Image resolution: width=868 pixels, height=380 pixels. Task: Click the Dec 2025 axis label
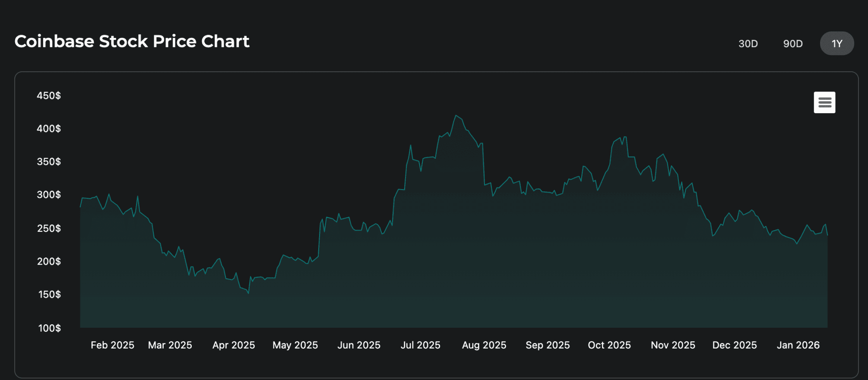click(735, 345)
